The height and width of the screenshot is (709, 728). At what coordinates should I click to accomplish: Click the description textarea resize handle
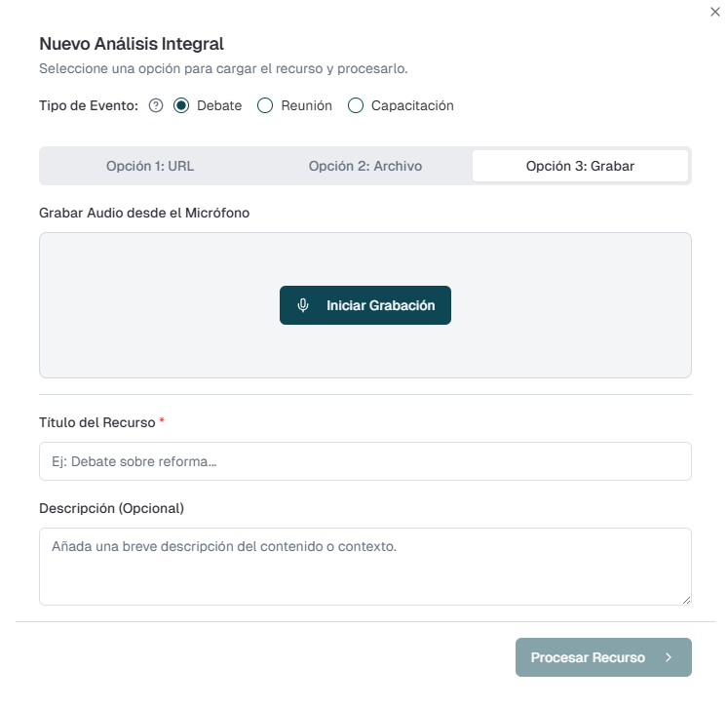pyautogui.click(x=686, y=600)
